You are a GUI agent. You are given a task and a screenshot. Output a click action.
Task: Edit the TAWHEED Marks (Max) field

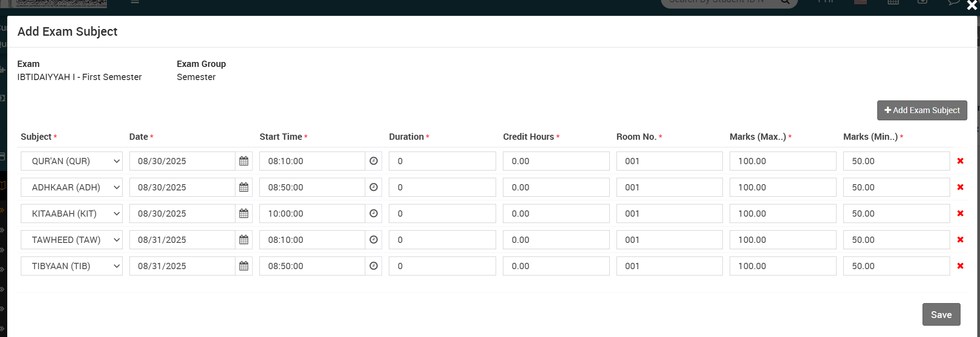pyautogui.click(x=782, y=240)
